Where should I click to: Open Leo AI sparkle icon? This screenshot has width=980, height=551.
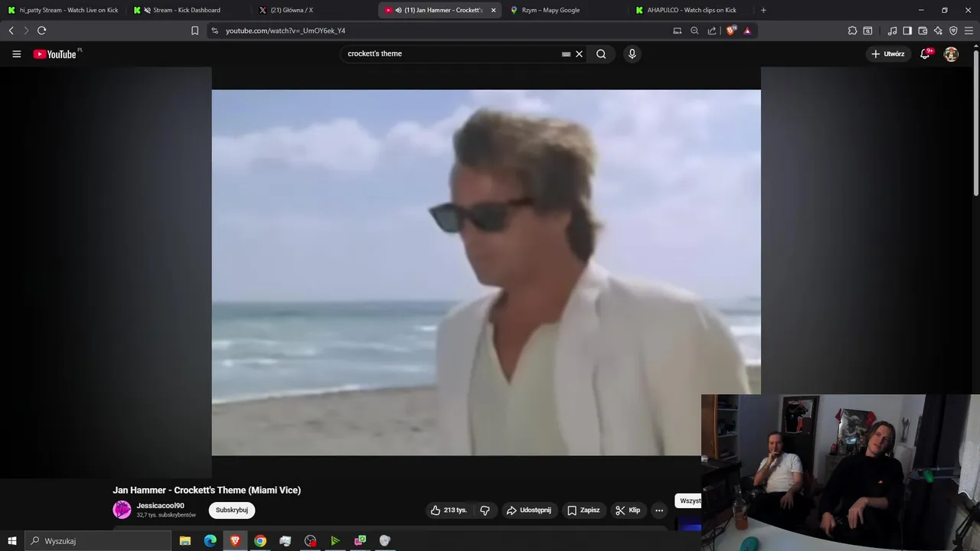pyautogui.click(x=938, y=31)
